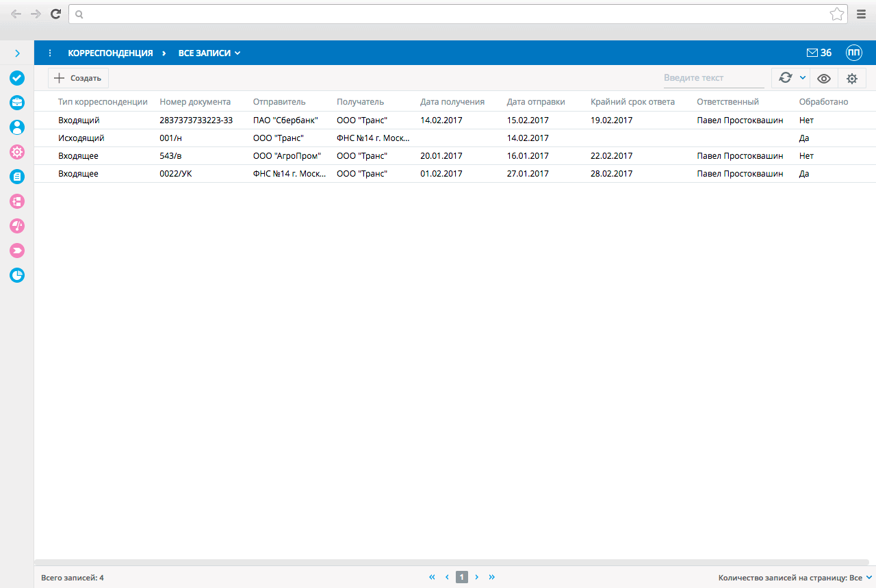Screen dimensions: 876x588
Task: Open the pink arrow tag icon in sidebar
Action: (17, 251)
